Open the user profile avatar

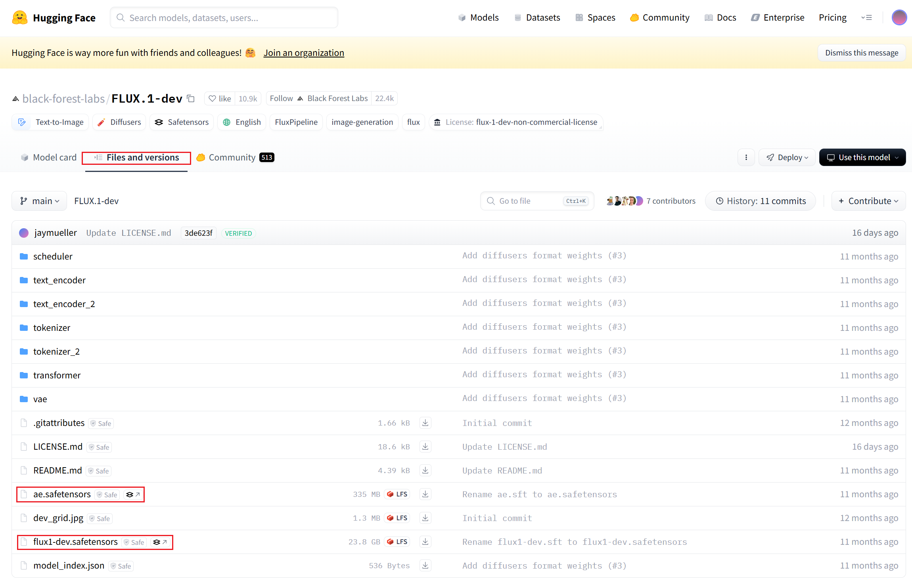click(x=899, y=17)
